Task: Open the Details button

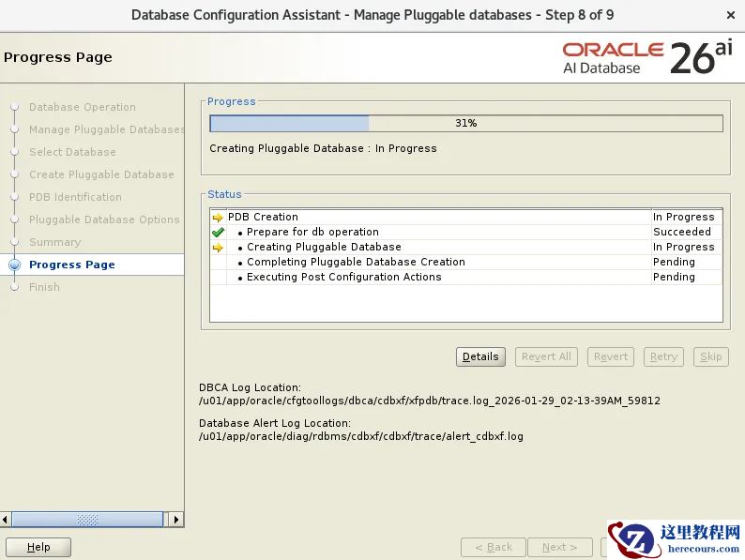Action: point(480,356)
